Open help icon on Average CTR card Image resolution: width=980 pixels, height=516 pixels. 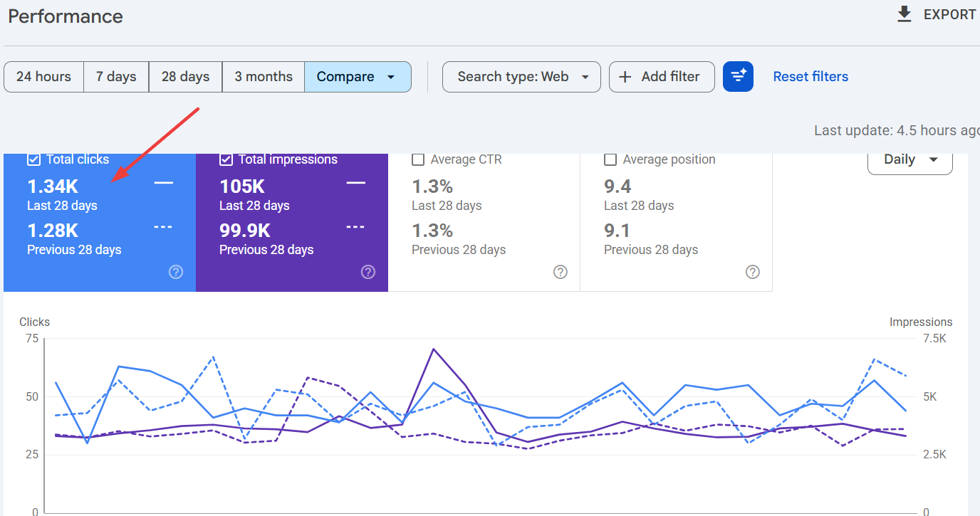point(561,272)
